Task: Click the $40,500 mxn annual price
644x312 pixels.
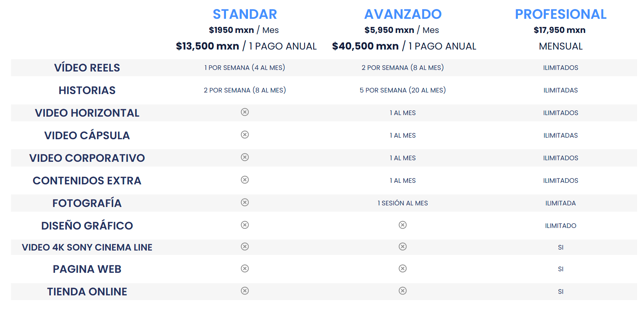Action: point(365,46)
